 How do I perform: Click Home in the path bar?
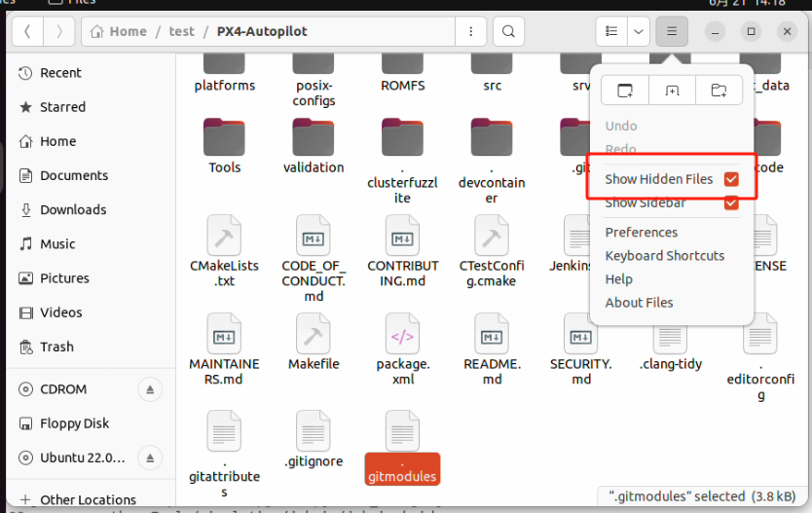119,31
